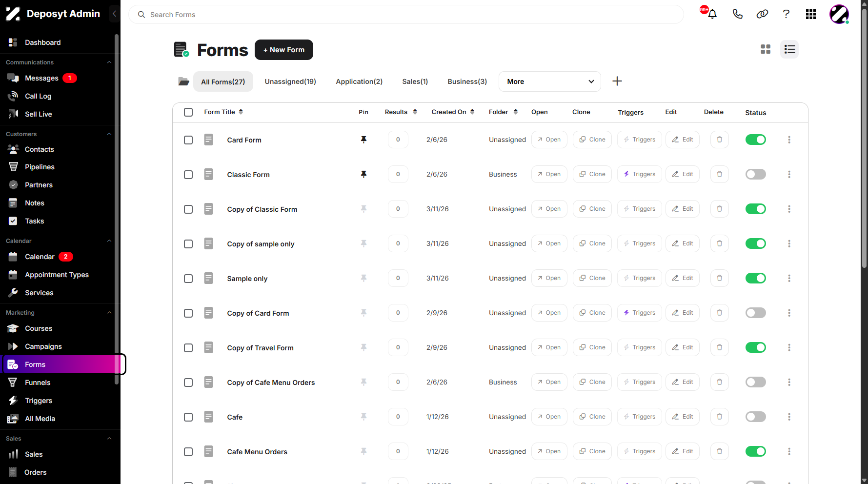The width and height of the screenshot is (868, 484).
Task: Select the Unassigned(19) folder tab
Action: 290,81
